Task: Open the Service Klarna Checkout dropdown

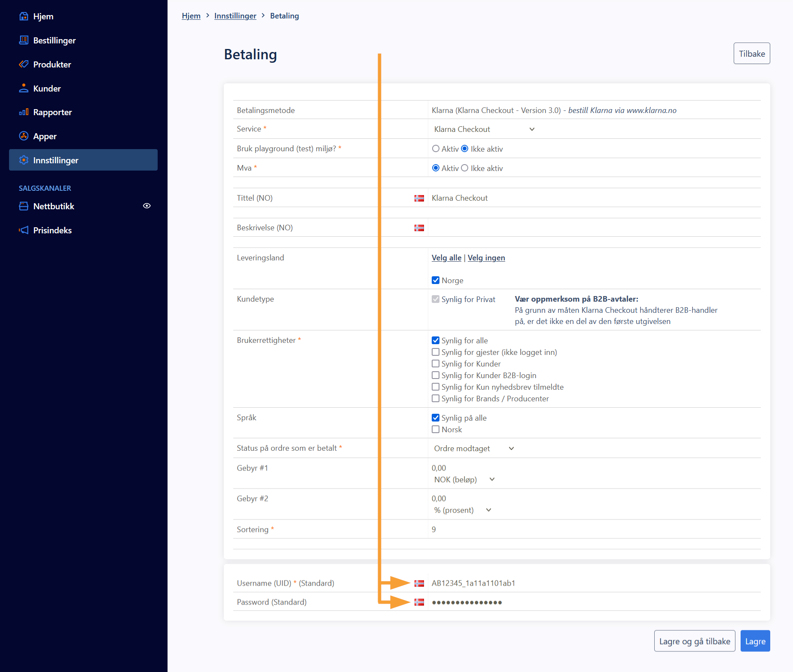Action: click(484, 129)
